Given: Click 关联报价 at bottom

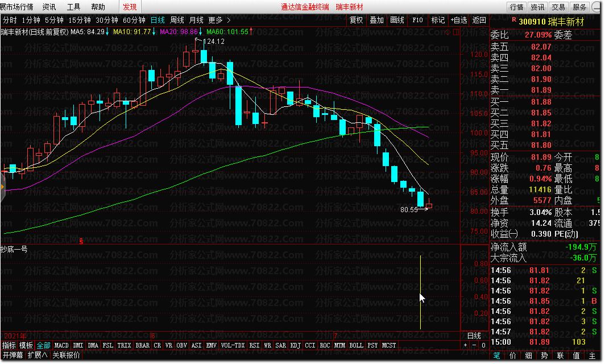Looking at the screenshot, I should click(x=66, y=355).
